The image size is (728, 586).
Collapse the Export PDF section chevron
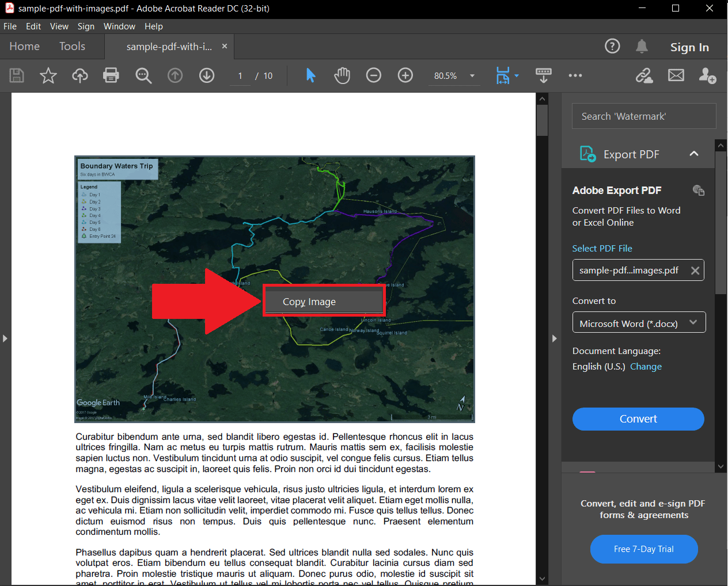point(694,154)
